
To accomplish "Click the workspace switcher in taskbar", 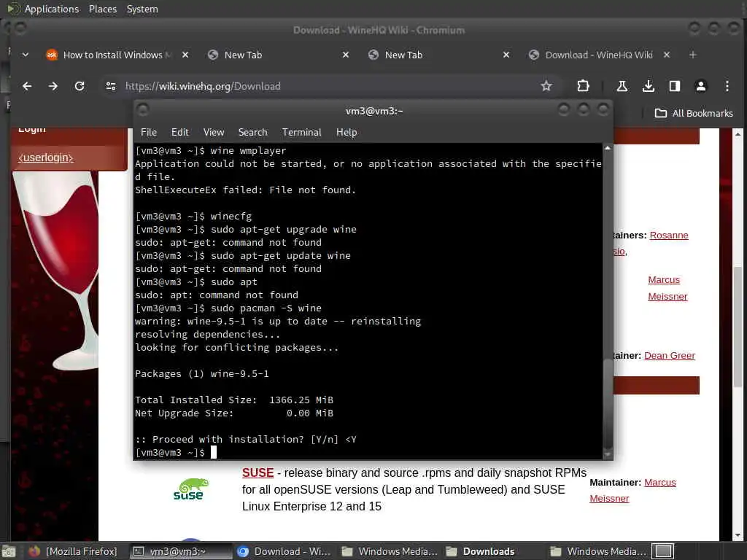I will pyautogui.click(x=662, y=551).
